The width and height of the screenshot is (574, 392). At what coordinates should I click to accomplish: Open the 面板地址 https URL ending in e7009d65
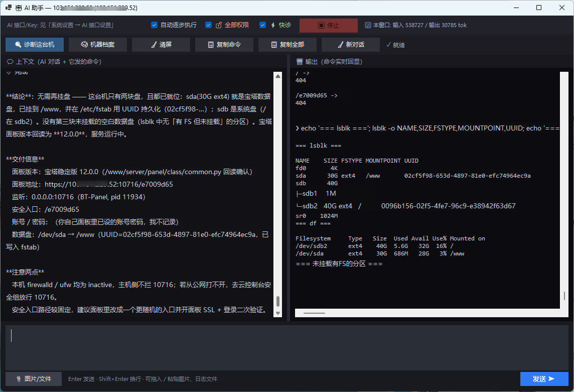click(109, 184)
